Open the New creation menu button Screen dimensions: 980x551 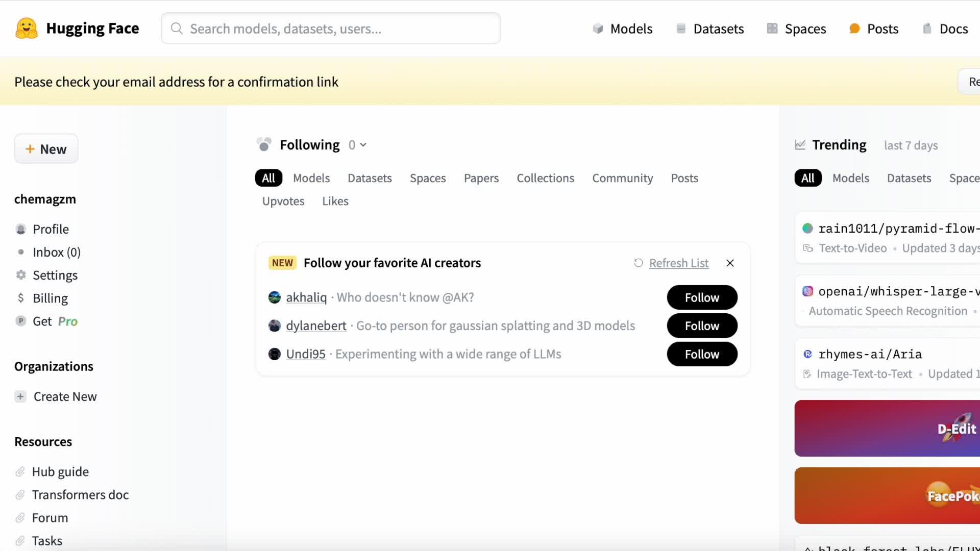click(46, 149)
